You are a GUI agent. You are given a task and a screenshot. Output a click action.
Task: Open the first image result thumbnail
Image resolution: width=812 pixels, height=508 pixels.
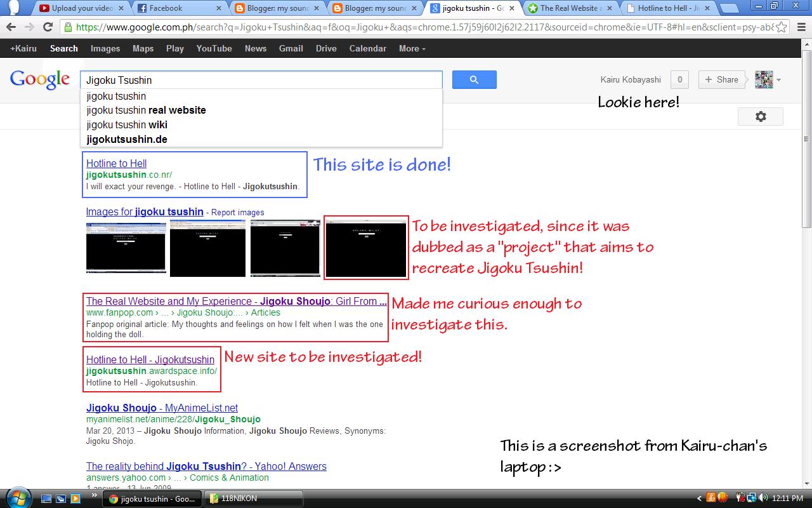pyautogui.click(x=126, y=248)
